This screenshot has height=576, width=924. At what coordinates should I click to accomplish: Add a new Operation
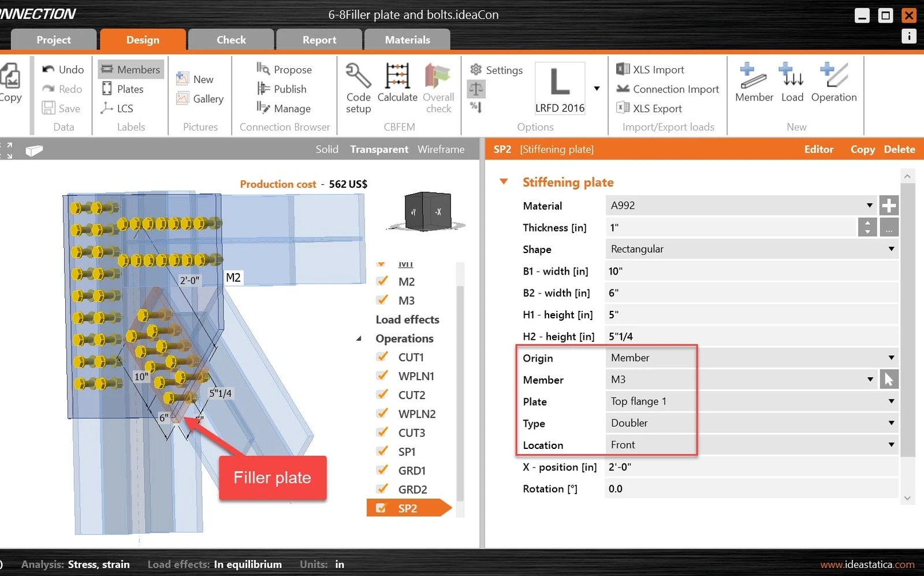(833, 83)
